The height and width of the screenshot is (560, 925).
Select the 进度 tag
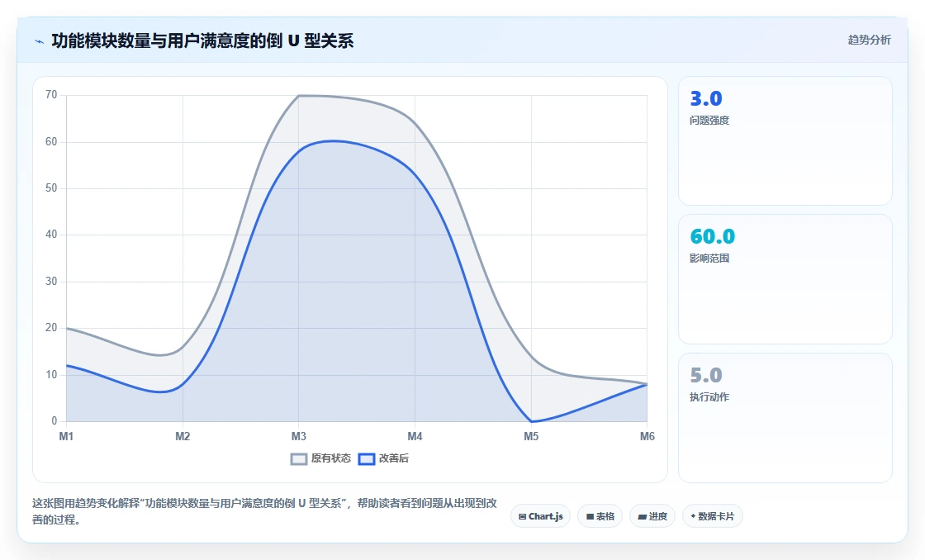652,516
